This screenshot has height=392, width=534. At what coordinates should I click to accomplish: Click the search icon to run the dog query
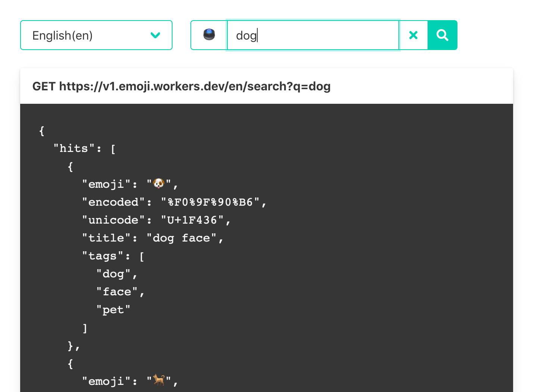click(443, 35)
